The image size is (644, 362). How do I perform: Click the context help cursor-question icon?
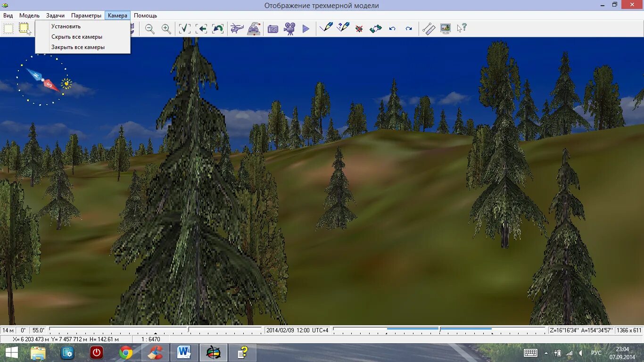[x=462, y=28]
